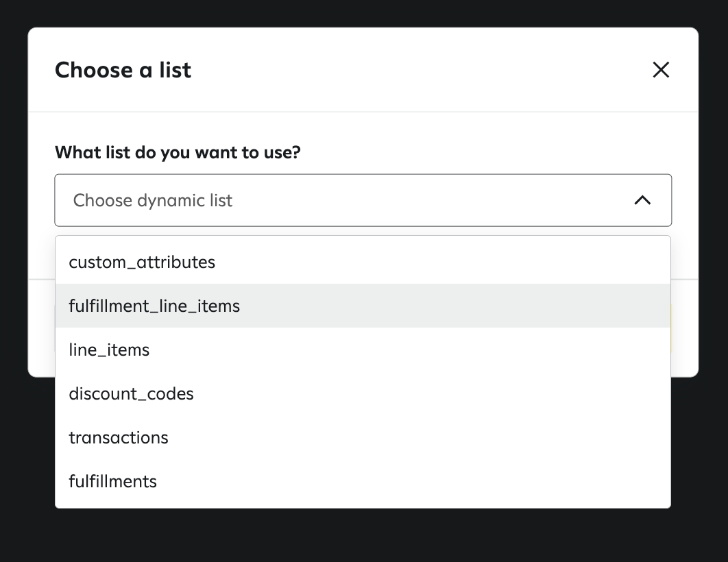
Task: Click the upward caret in the list selector
Action: 642,200
